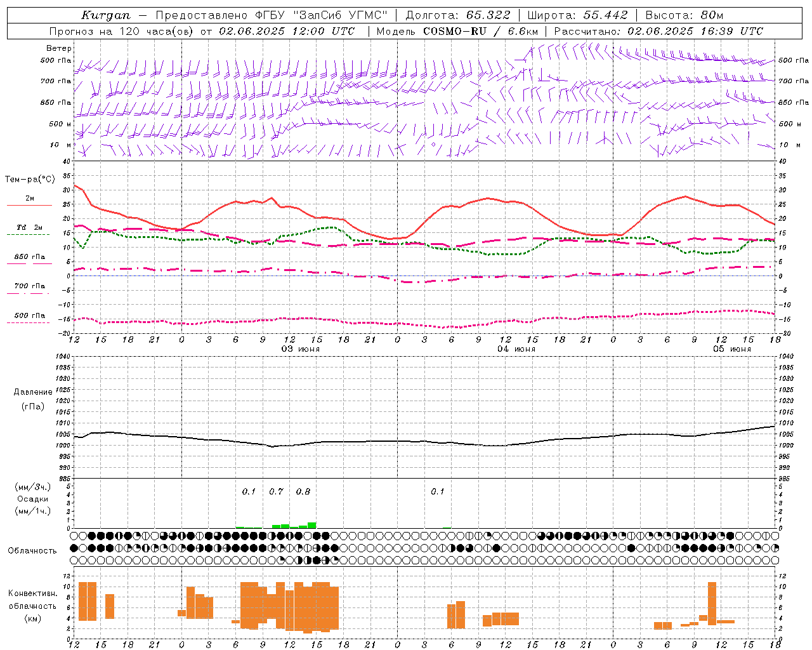The width and height of the screenshot is (812, 650).
Task: Select the 03 июня date label
Action: (301, 349)
